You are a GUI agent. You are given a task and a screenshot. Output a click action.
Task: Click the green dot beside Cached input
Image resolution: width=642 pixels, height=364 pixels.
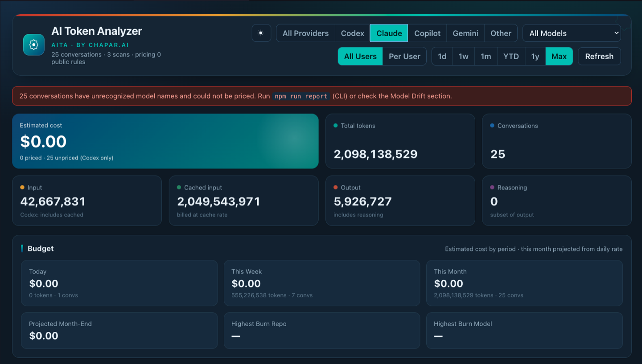pos(179,188)
